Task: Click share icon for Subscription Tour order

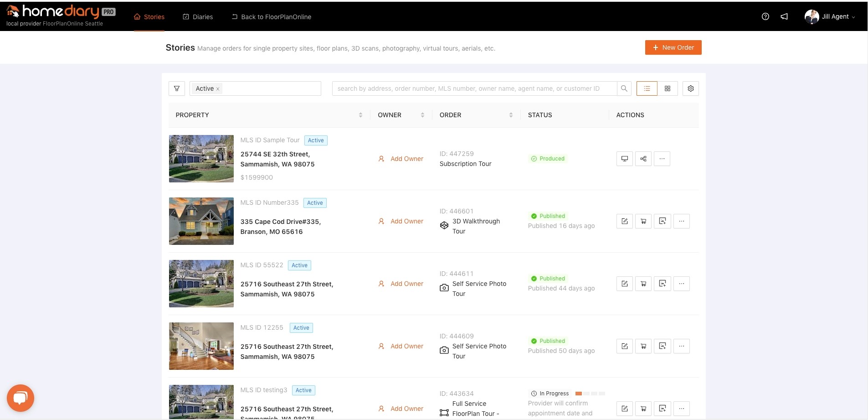Action: [x=643, y=159]
